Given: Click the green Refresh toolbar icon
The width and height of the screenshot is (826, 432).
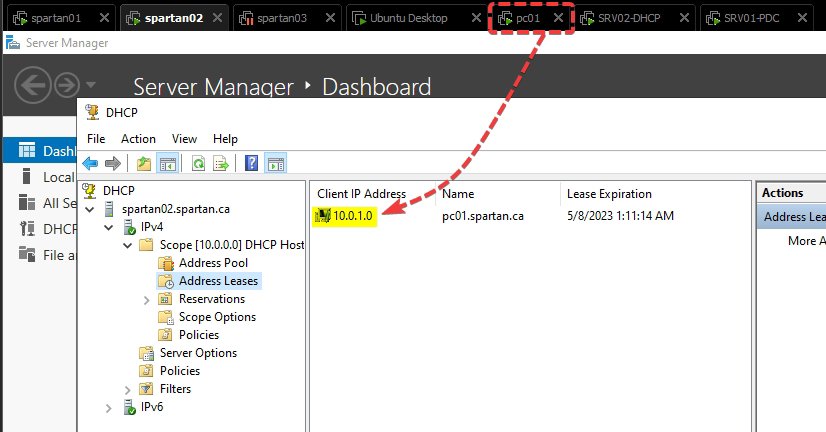Looking at the screenshot, I should [198, 163].
